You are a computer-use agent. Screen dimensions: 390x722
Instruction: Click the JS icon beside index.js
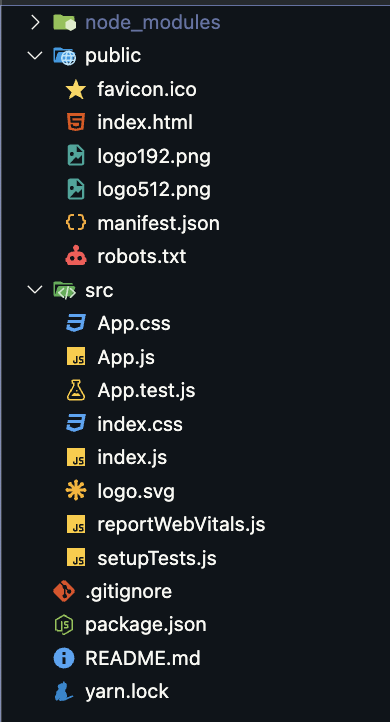(x=76, y=457)
